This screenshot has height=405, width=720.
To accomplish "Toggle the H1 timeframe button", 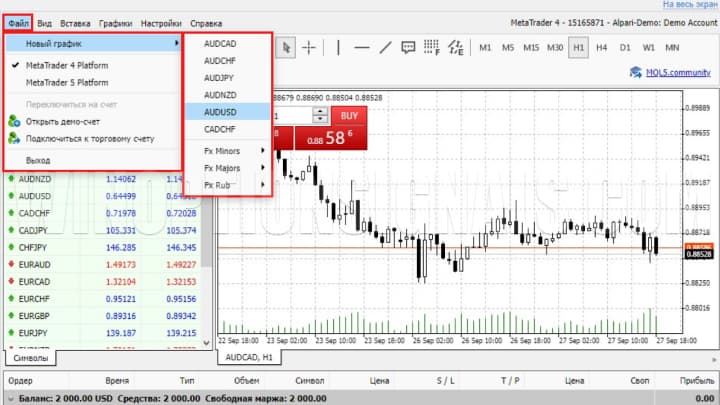I will (578, 47).
